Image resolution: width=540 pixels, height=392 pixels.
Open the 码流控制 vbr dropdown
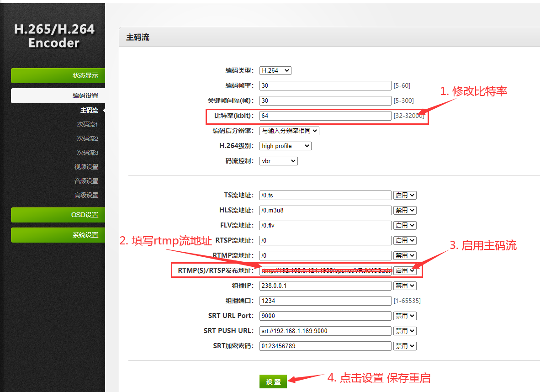pyautogui.click(x=279, y=161)
